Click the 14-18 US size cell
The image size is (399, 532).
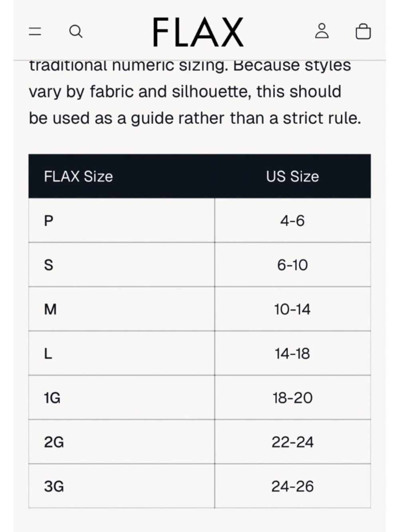pyautogui.click(x=292, y=353)
